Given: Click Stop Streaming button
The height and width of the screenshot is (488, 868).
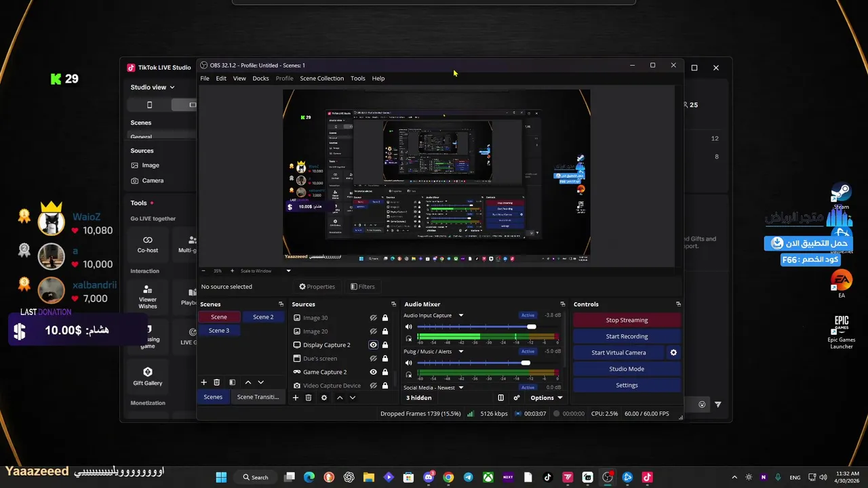Looking at the screenshot, I should tap(627, 320).
